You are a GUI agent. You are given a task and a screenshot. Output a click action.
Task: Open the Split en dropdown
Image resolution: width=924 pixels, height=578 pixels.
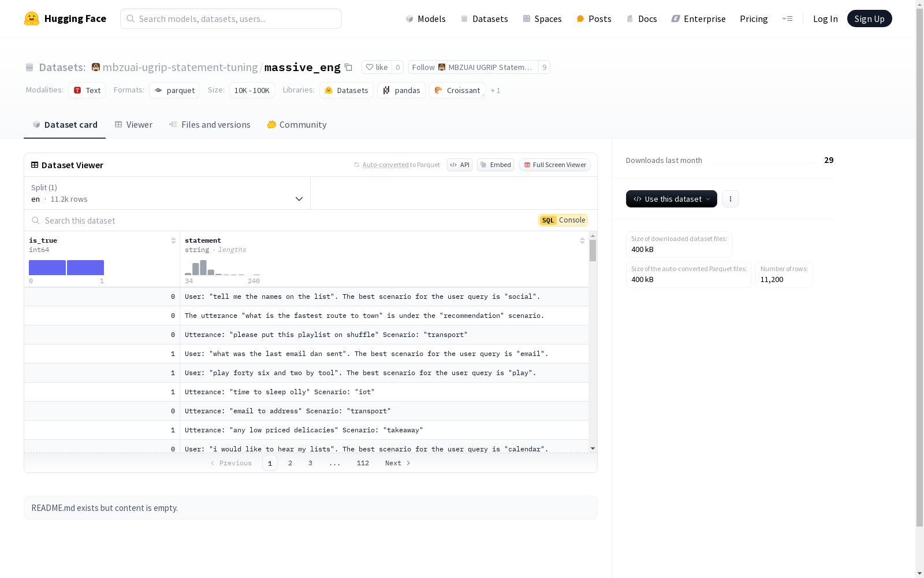[x=167, y=193]
